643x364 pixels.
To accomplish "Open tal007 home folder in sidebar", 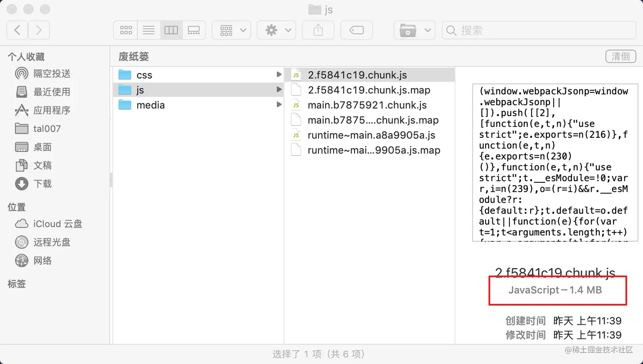I will [x=38, y=128].
